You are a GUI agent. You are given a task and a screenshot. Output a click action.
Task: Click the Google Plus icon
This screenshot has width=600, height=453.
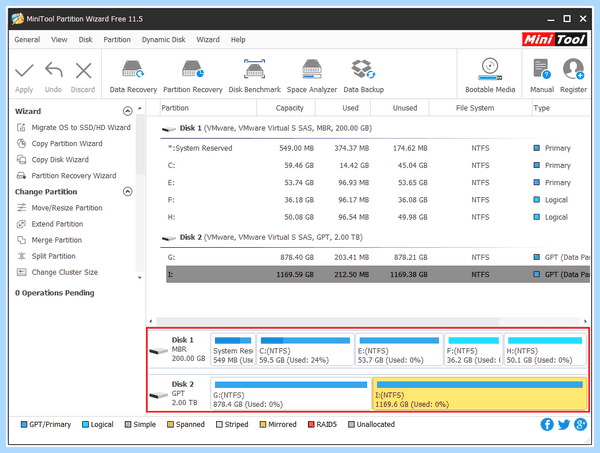[580, 424]
